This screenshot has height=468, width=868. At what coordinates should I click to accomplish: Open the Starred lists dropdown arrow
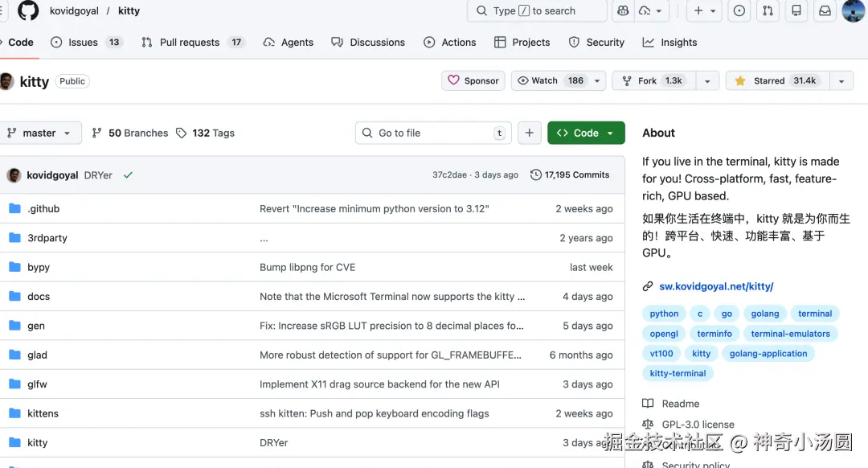pyautogui.click(x=841, y=81)
